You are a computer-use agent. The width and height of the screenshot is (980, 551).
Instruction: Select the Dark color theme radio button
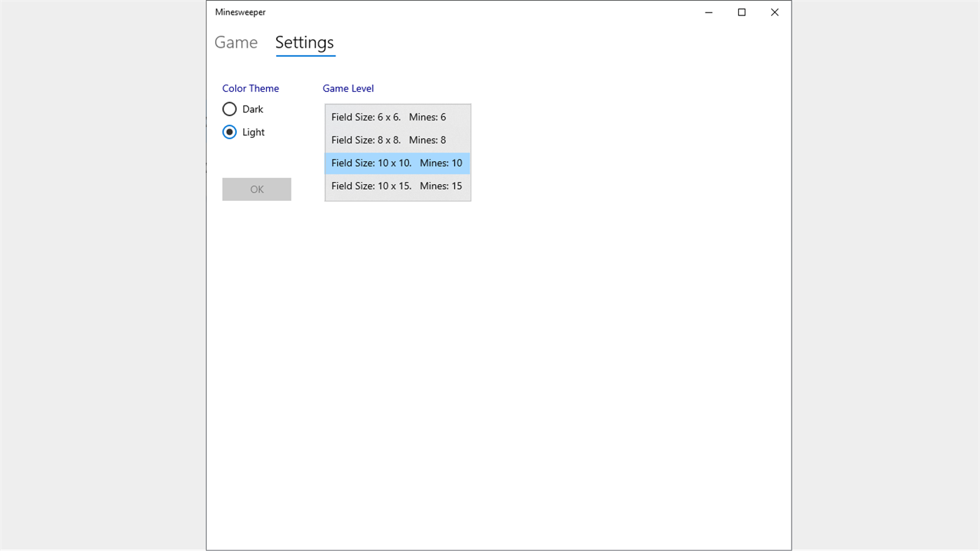pyautogui.click(x=230, y=109)
